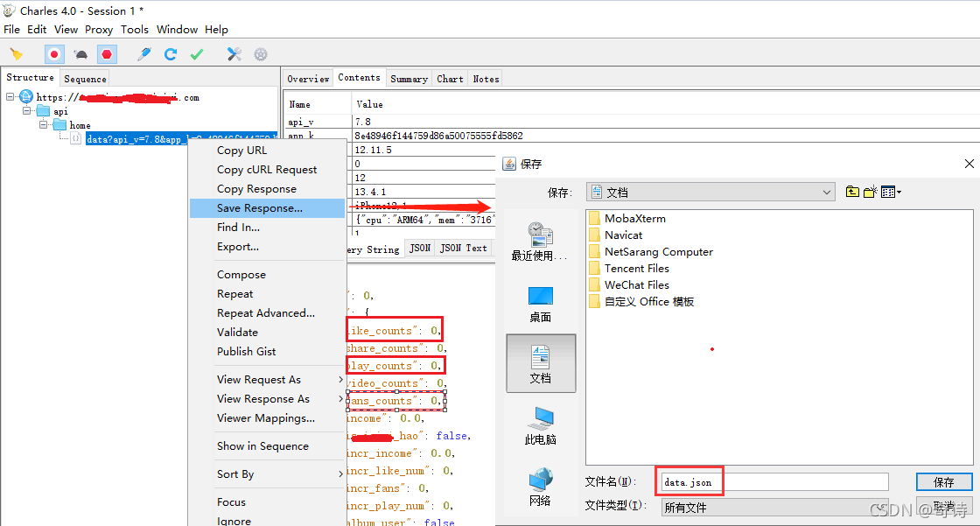Click the green validate checkmark icon

197,54
